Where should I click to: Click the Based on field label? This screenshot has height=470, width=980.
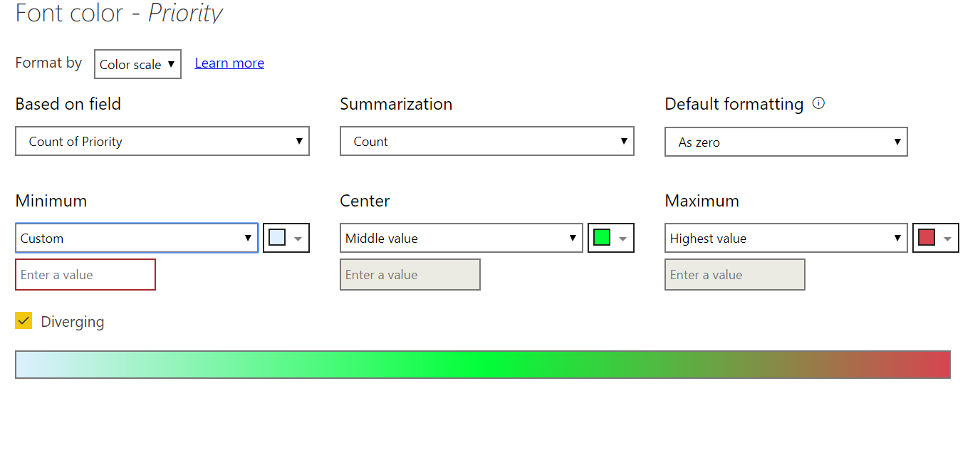(68, 104)
